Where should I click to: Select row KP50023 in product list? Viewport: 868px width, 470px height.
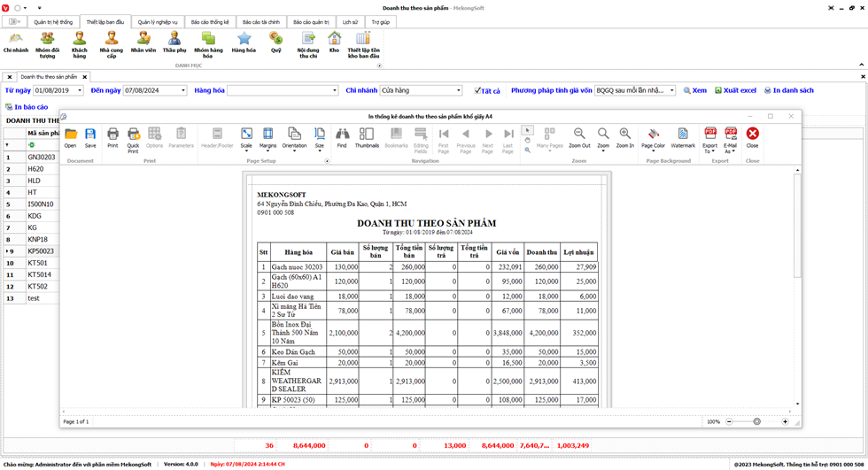(41, 251)
